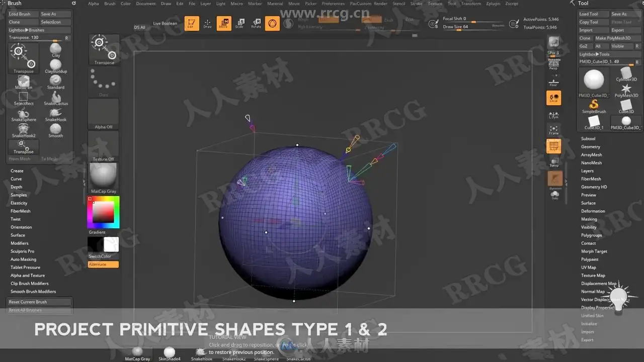Click Make PolyMesh3D button
644x362 pixels.
click(x=618, y=38)
